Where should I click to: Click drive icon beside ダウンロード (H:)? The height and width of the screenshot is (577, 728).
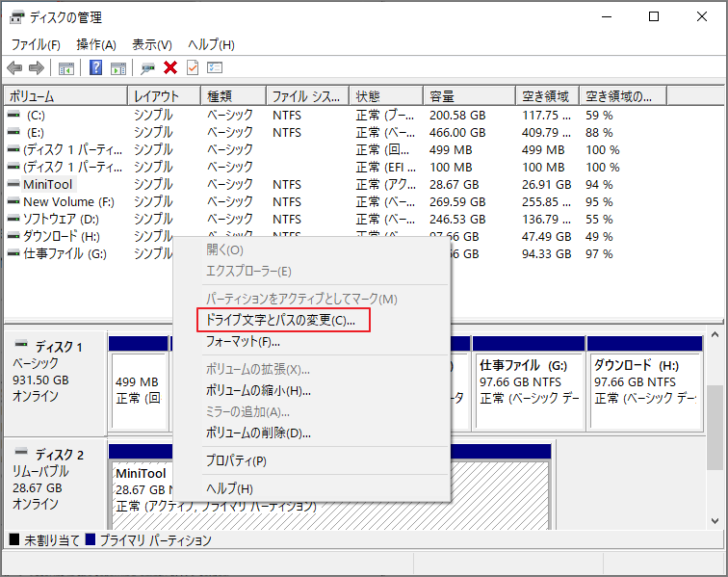point(13,236)
